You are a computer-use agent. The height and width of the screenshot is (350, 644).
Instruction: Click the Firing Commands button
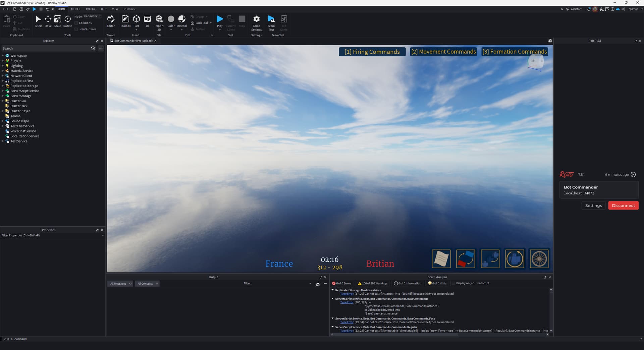tap(372, 52)
